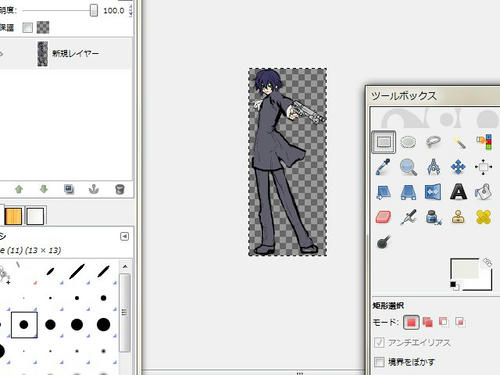Enable the 境界をぼかす checkbox
Viewport: 500px width, 375px height.
click(379, 362)
